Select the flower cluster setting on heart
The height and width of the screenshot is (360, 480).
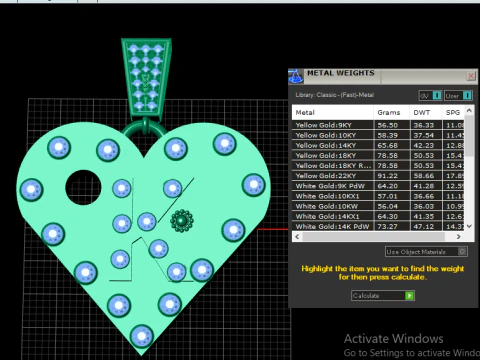tap(182, 221)
